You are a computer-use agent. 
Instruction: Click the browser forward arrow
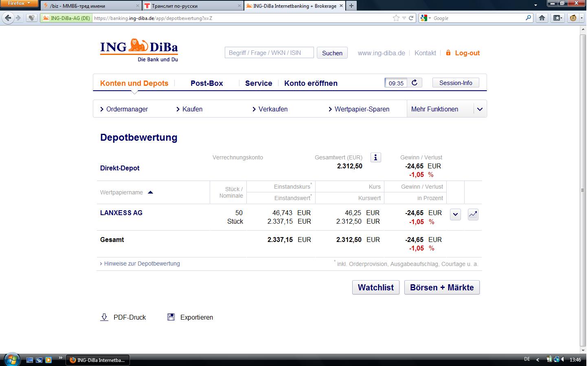tap(18, 18)
